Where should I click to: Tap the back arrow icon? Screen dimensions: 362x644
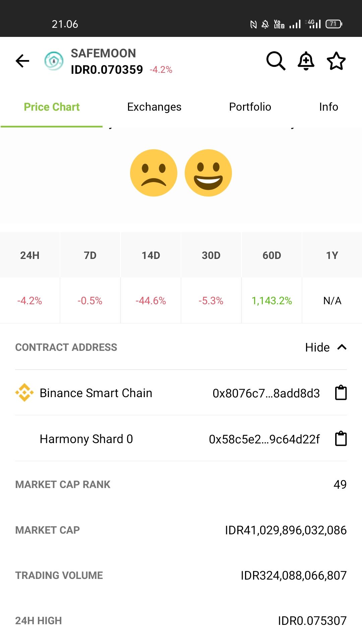[x=22, y=61]
